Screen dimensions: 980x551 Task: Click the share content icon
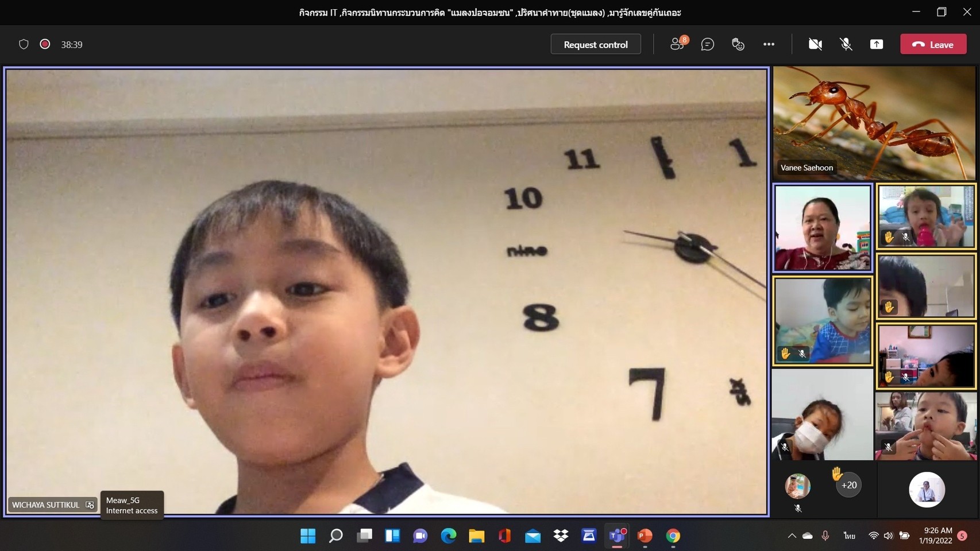tap(876, 44)
